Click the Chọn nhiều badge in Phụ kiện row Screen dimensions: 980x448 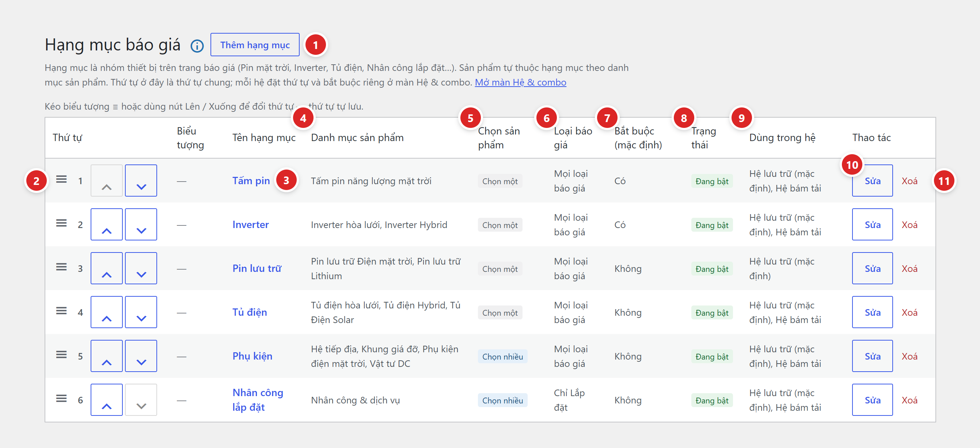[x=502, y=356]
